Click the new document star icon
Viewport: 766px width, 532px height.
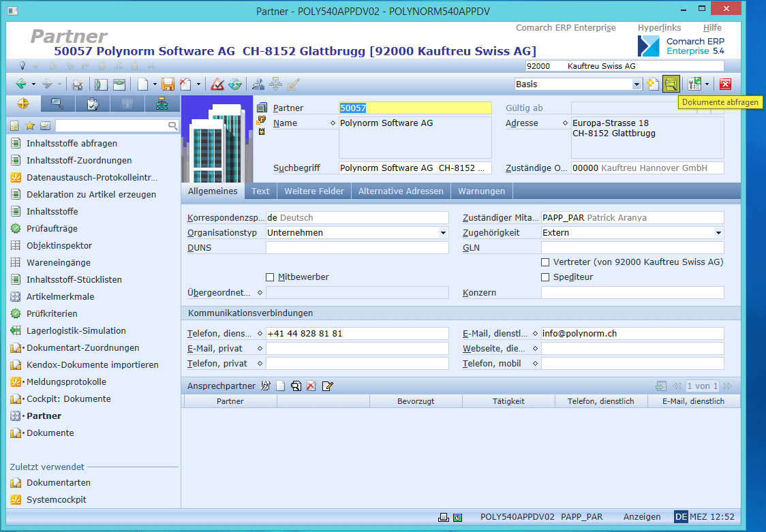pyautogui.click(x=653, y=84)
